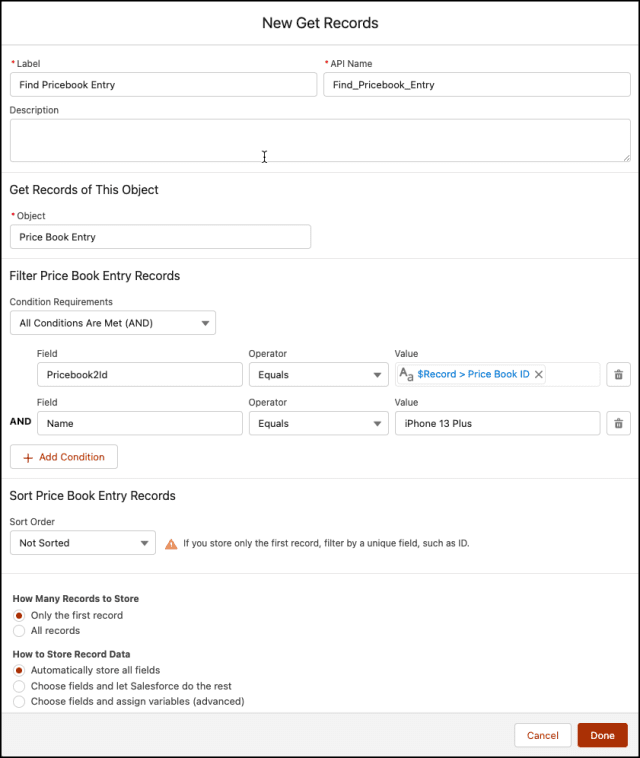The width and height of the screenshot is (640, 758).
Task: Open the Sort Order dropdown
Action: click(82, 543)
